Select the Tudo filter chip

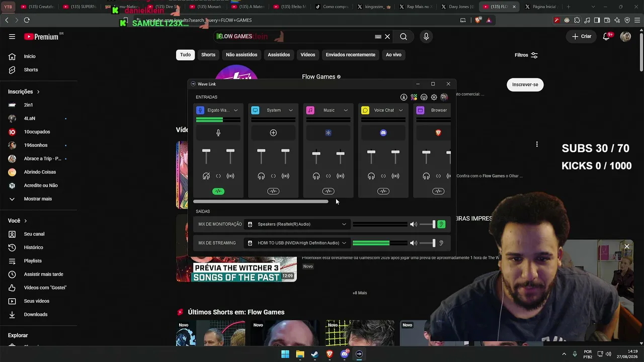[x=186, y=55]
